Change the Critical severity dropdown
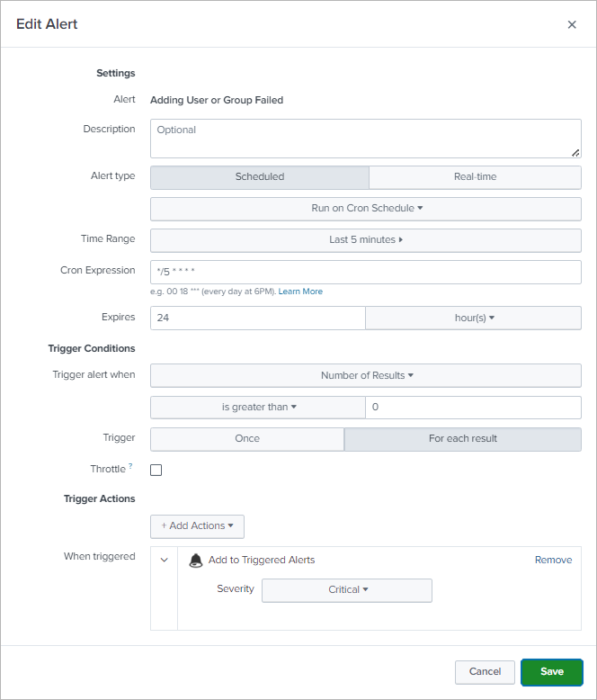Viewport: 597px width, 700px height. point(346,590)
